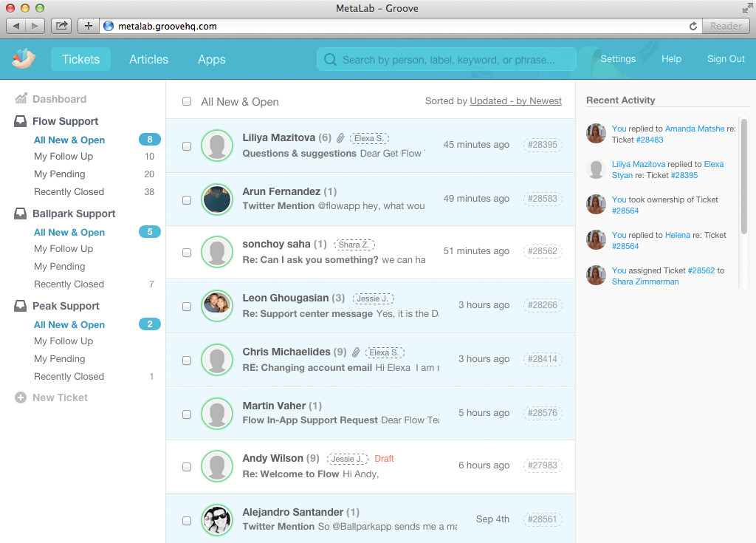Click the site globe icon in the address bar

pos(109,26)
